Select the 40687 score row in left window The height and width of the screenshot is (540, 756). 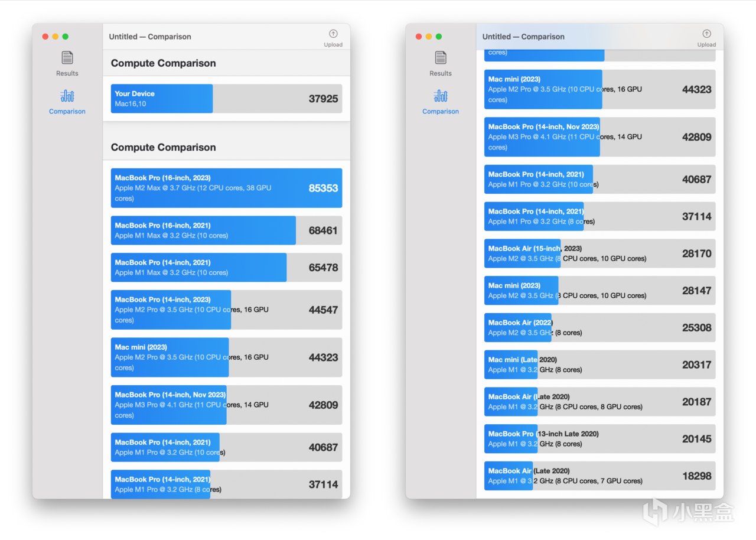tap(226, 447)
